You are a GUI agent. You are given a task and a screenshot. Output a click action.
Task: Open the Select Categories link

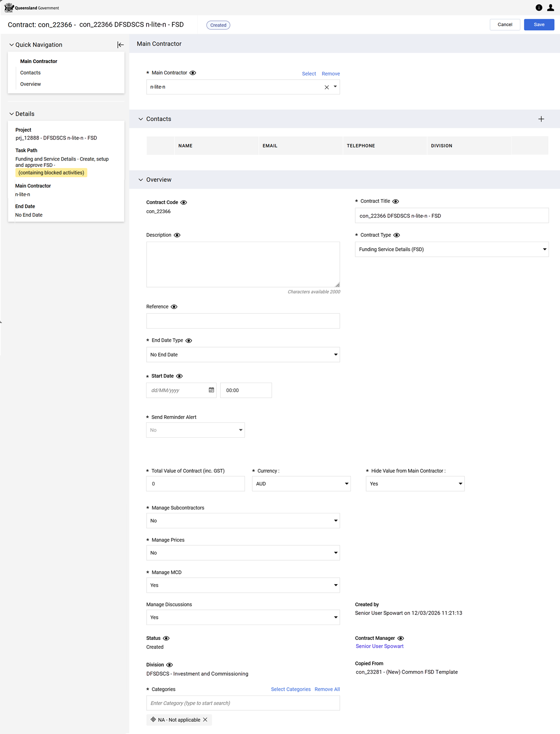point(290,689)
